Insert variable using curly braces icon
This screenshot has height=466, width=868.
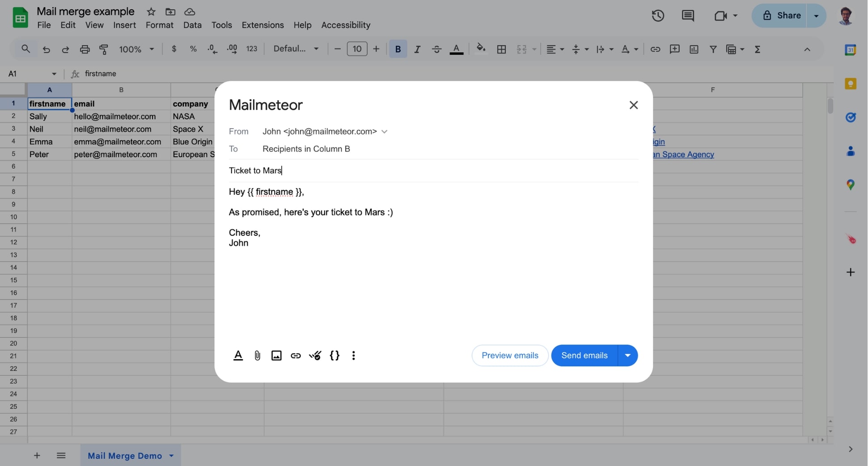(334, 356)
